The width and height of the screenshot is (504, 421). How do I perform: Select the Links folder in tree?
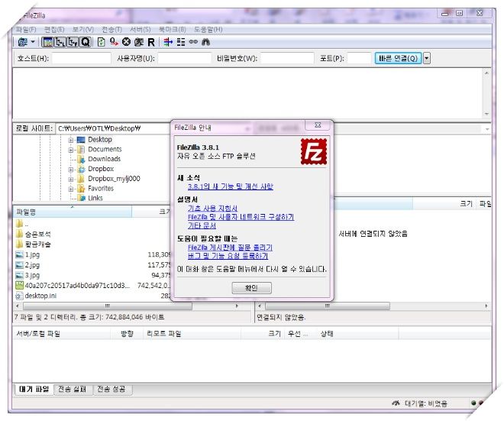tap(95, 198)
